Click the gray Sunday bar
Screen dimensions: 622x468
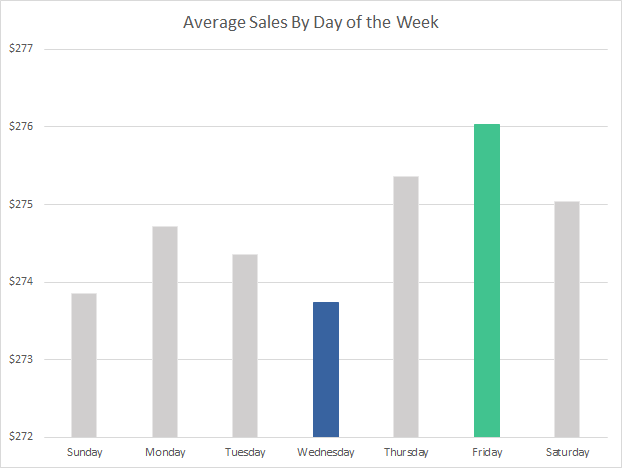(x=84, y=365)
